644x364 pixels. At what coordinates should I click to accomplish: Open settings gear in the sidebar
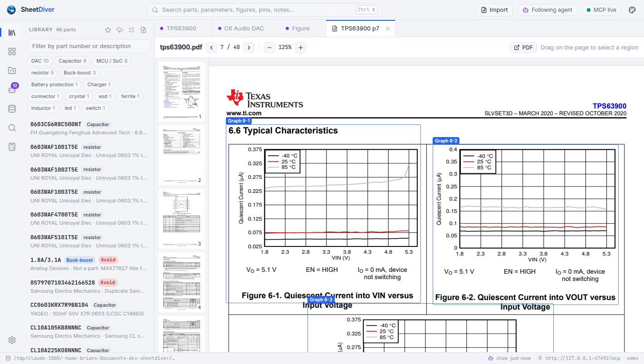(12, 340)
